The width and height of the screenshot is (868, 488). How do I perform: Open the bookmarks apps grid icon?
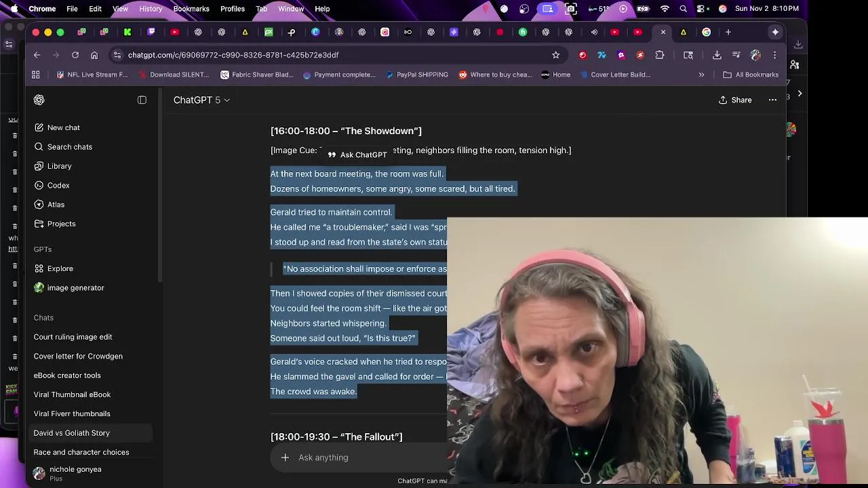tap(36, 75)
